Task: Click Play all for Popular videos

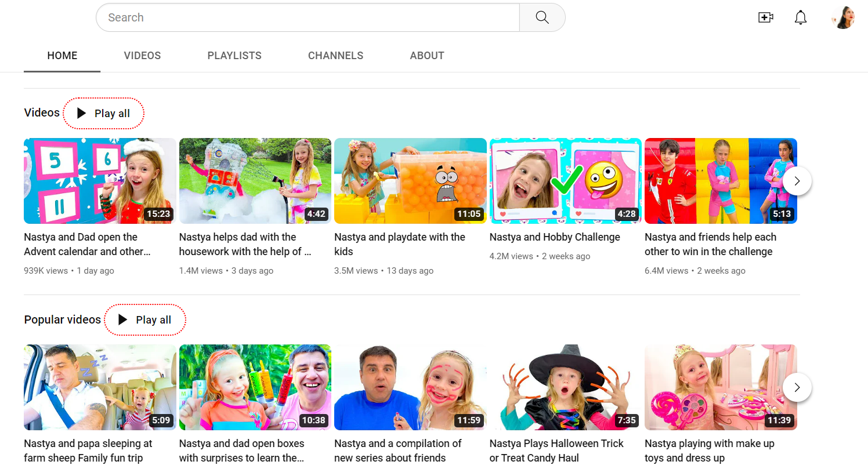Action: [x=145, y=319]
